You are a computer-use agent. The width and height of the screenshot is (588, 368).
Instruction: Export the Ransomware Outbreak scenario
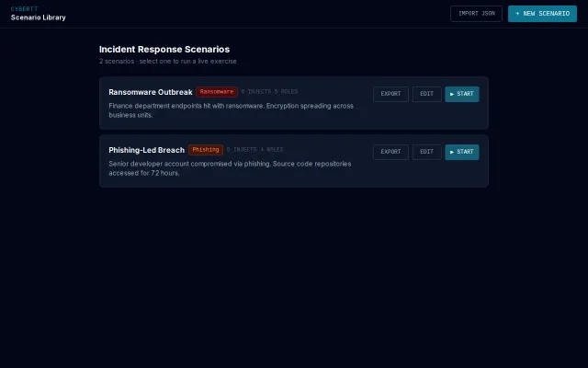[x=390, y=94]
